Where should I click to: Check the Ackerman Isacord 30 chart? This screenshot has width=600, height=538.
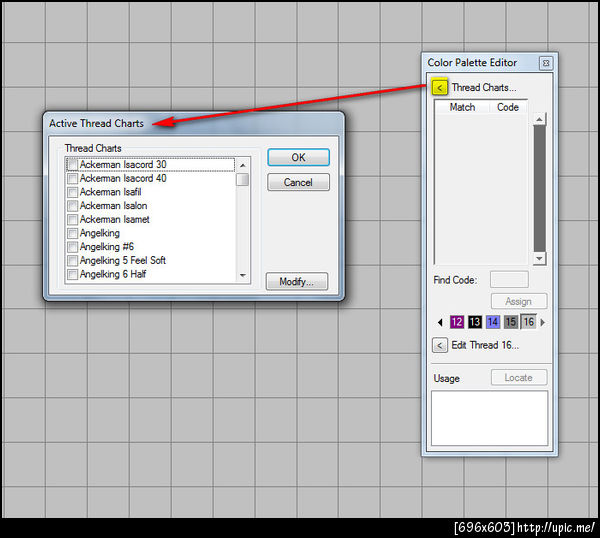72,165
